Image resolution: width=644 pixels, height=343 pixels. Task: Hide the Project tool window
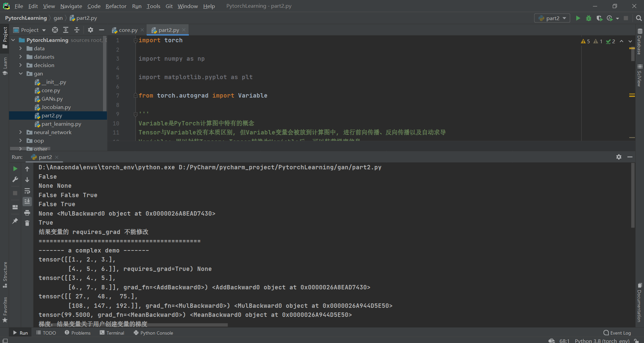102,30
